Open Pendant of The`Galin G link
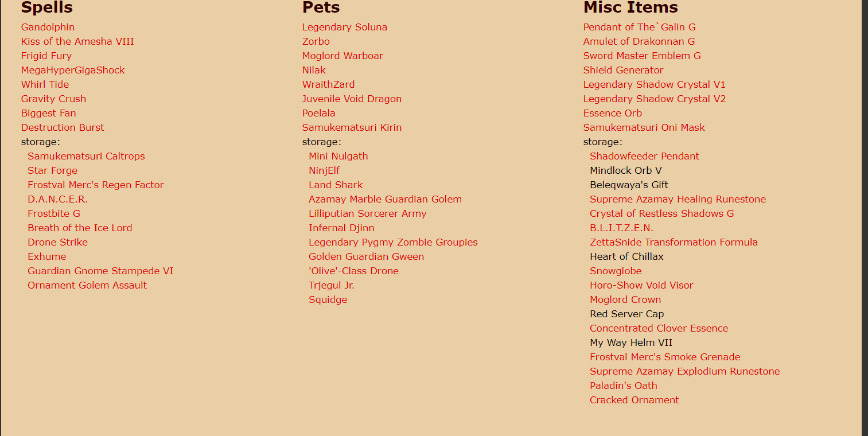Image resolution: width=868 pixels, height=436 pixels. [x=639, y=27]
